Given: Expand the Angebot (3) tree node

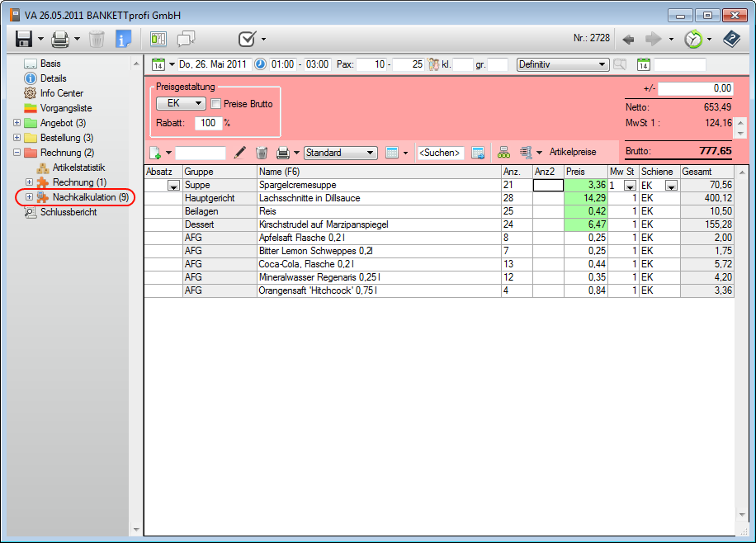Looking at the screenshot, I should coord(17,123).
